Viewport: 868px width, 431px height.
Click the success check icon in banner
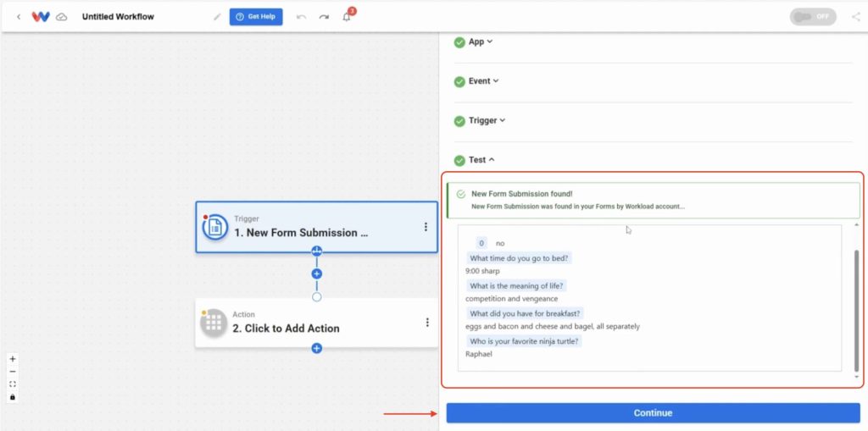pyautogui.click(x=460, y=194)
